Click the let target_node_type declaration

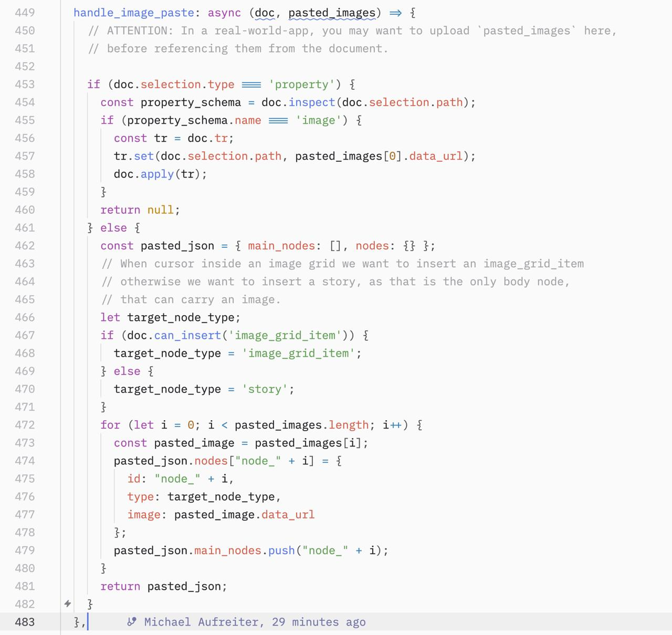[x=170, y=317]
